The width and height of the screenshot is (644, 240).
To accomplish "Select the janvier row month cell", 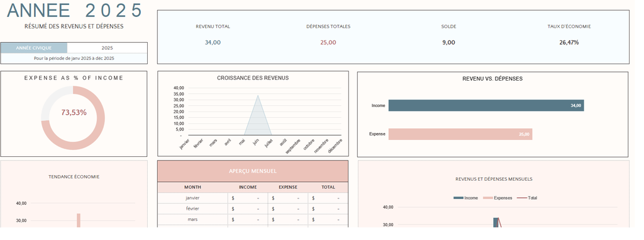I will pyautogui.click(x=192, y=198).
